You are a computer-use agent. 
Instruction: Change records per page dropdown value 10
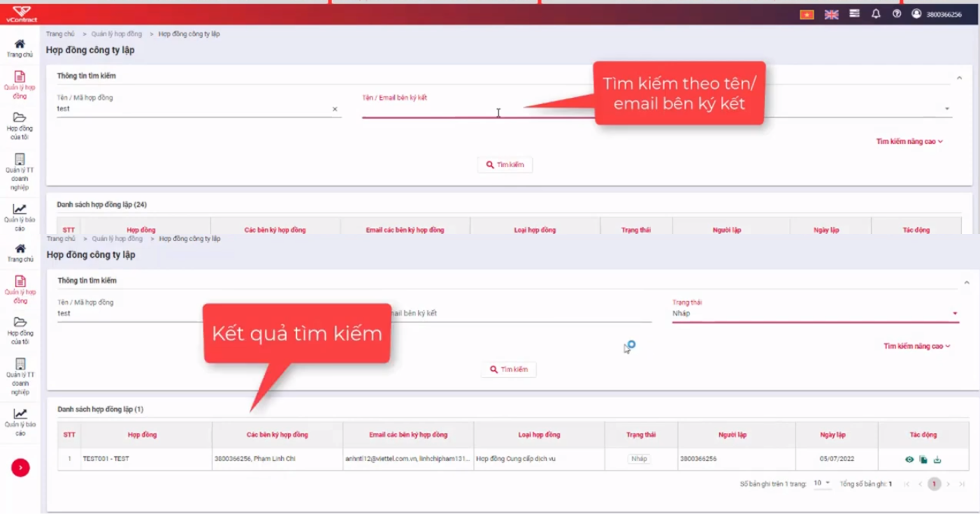[822, 483]
